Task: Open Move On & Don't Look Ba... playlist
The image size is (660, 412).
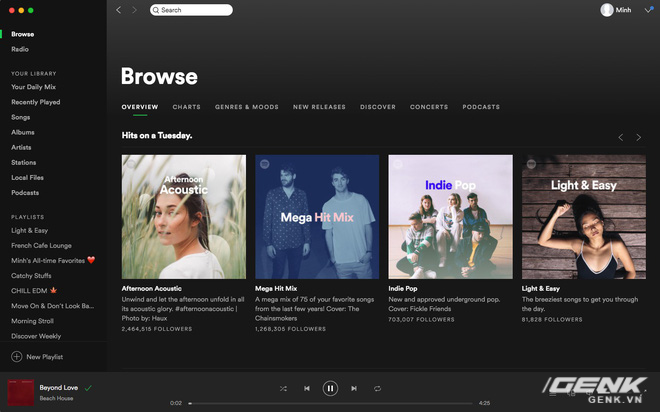Action: (x=53, y=306)
